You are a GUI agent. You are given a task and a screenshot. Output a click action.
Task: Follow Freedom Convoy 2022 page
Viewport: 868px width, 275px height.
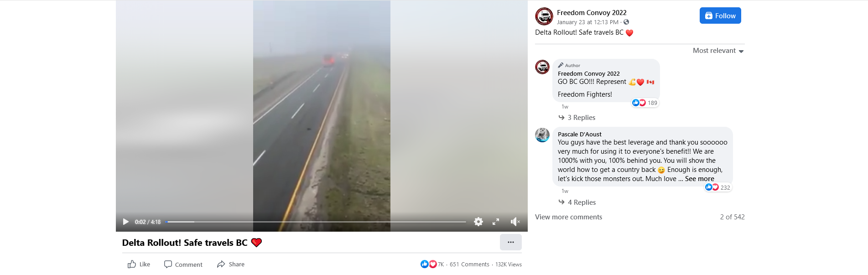720,16
